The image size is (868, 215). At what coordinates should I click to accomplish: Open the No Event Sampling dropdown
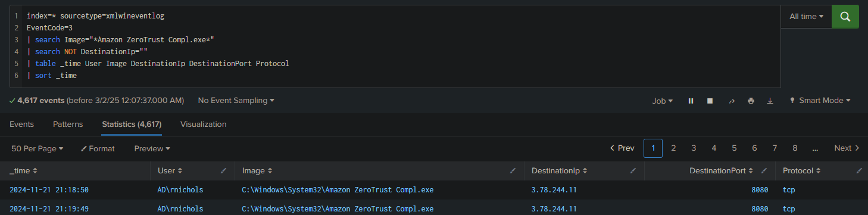click(x=236, y=101)
